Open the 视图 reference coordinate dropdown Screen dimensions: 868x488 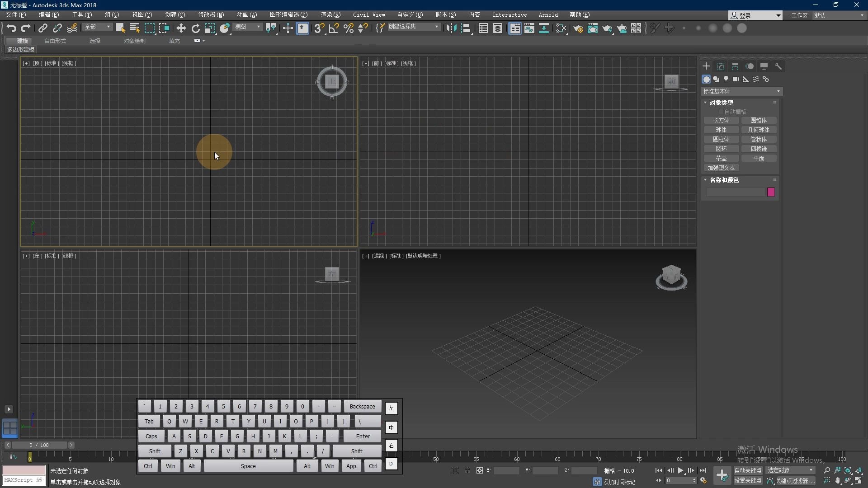pyautogui.click(x=248, y=27)
